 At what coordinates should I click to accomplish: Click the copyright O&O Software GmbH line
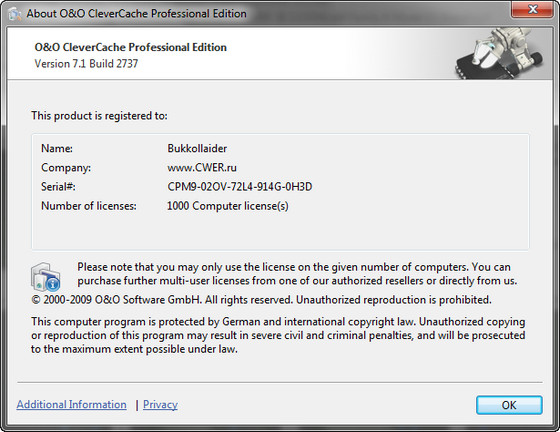(x=261, y=300)
